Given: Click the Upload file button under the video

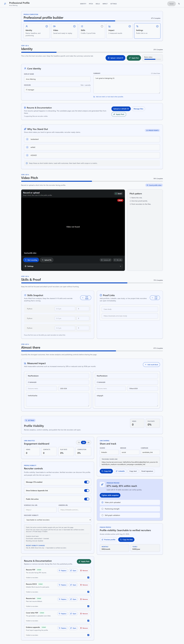Looking at the screenshot, I should click(47, 260).
